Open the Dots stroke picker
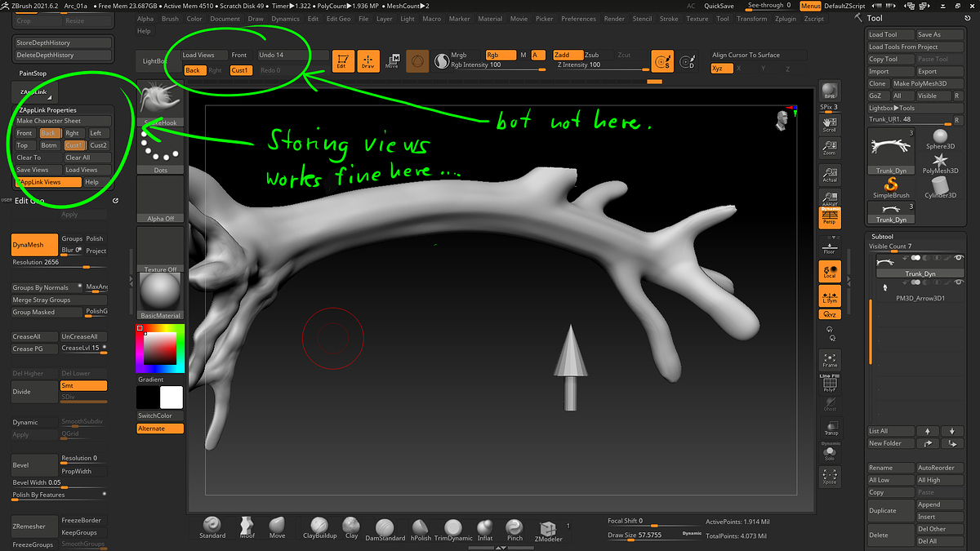This screenshot has width=980, height=551. (x=160, y=151)
